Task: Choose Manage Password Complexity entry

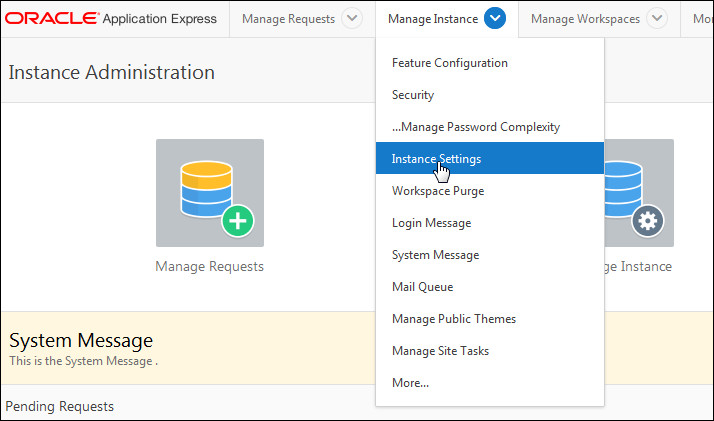Action: point(476,127)
